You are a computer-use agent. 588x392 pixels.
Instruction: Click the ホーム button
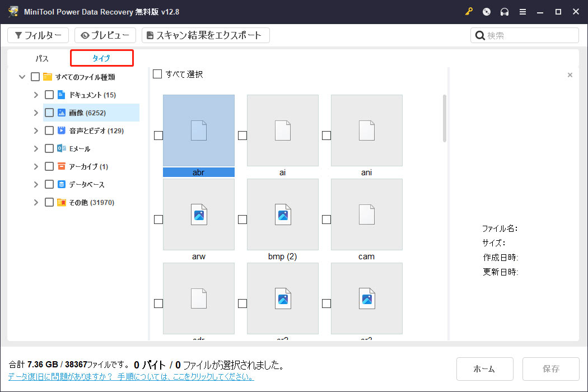[484, 368]
